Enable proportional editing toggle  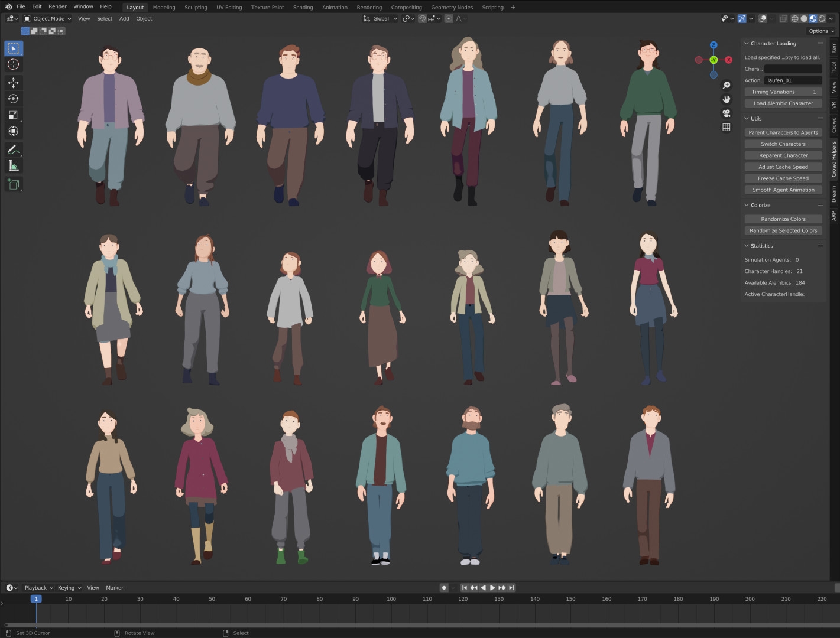449,19
